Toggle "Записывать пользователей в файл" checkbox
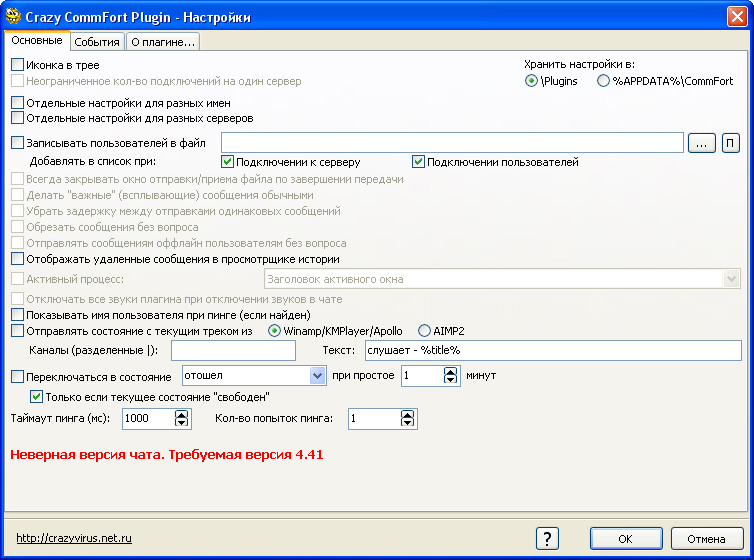 point(17,143)
